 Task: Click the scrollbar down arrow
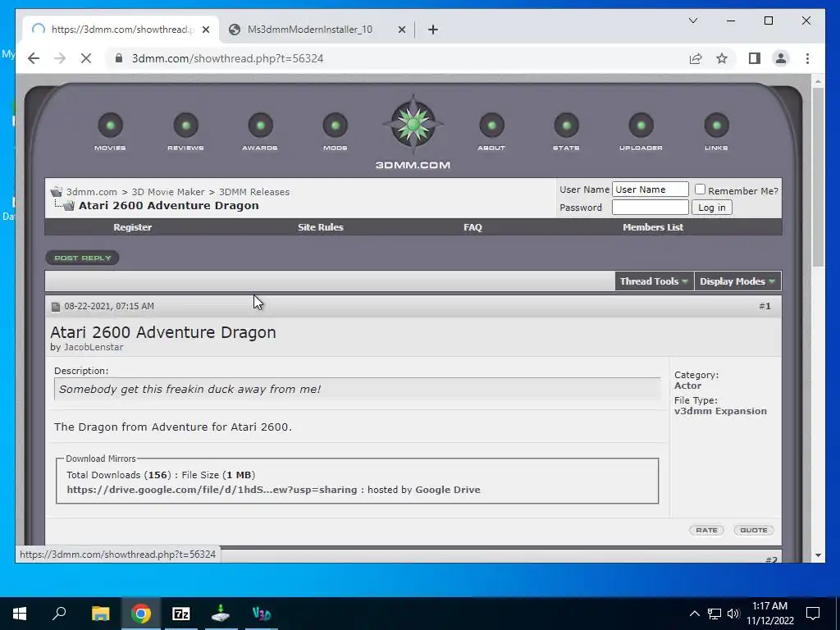818,555
